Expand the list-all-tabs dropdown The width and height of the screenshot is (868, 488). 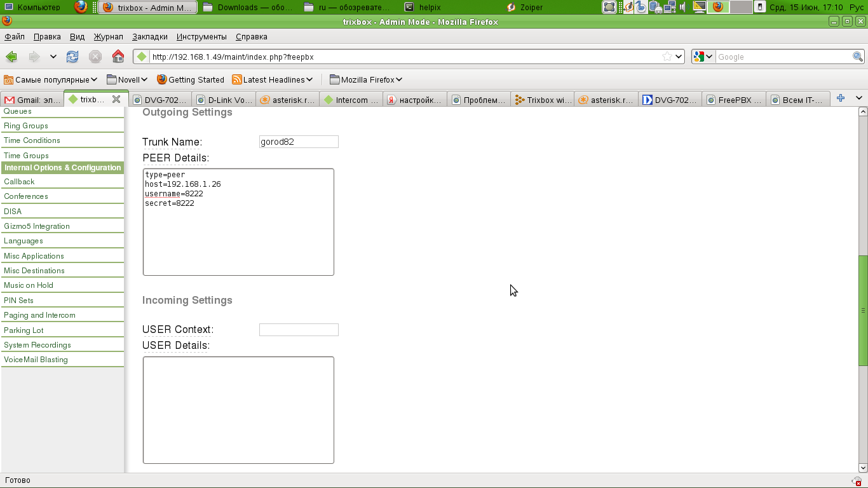859,98
